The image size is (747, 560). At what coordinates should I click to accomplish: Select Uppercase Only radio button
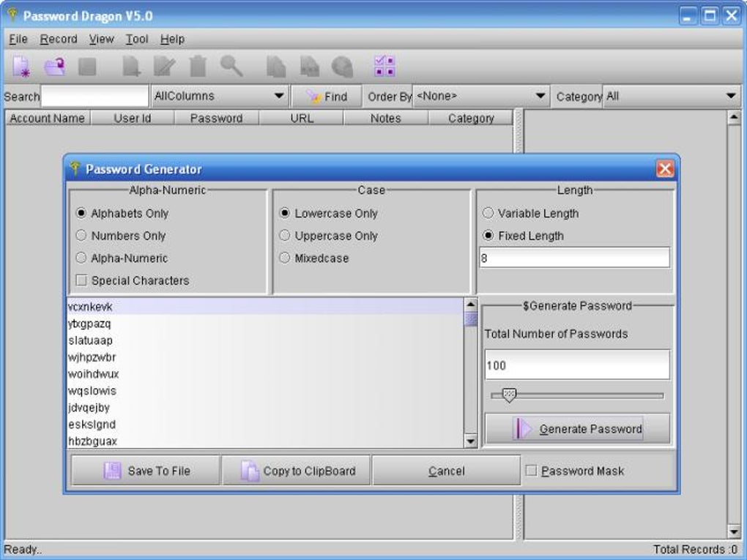point(284,235)
